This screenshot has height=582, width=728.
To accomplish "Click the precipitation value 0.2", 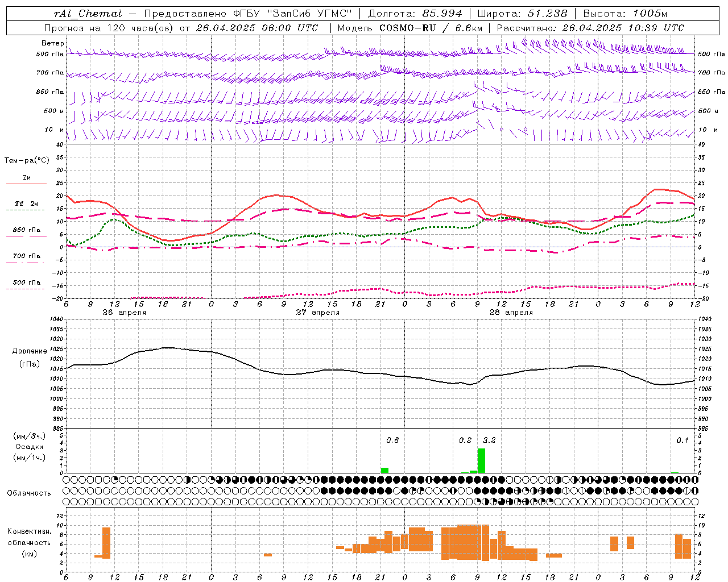I will [x=465, y=440].
